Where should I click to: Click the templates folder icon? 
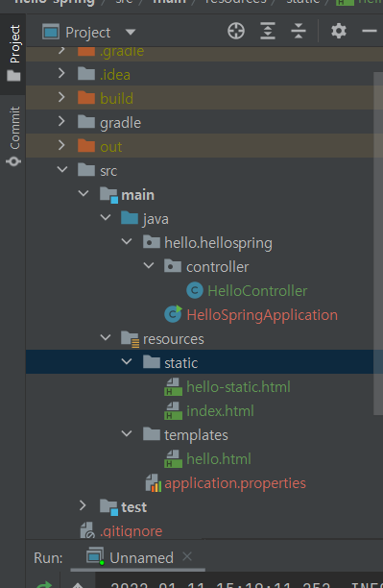point(152,434)
